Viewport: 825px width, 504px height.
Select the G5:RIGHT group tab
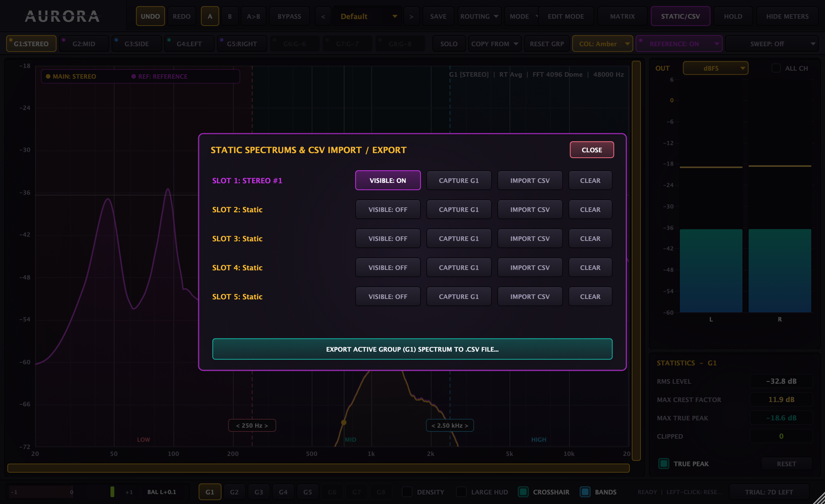[x=242, y=44]
